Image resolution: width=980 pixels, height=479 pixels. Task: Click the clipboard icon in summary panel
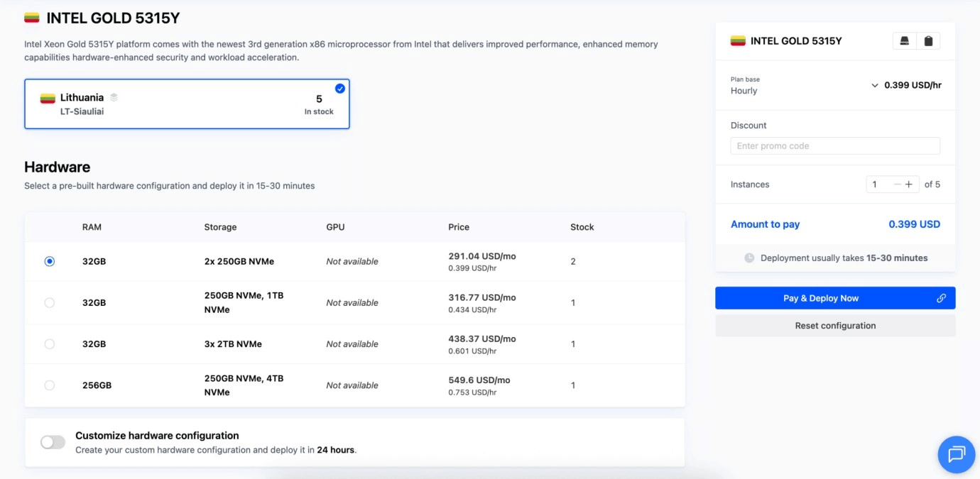pos(928,41)
